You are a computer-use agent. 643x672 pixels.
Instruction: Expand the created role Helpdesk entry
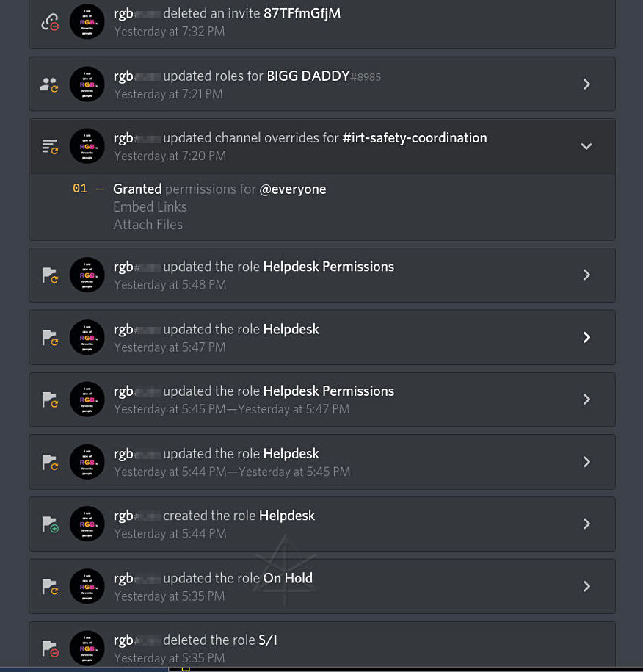586,524
